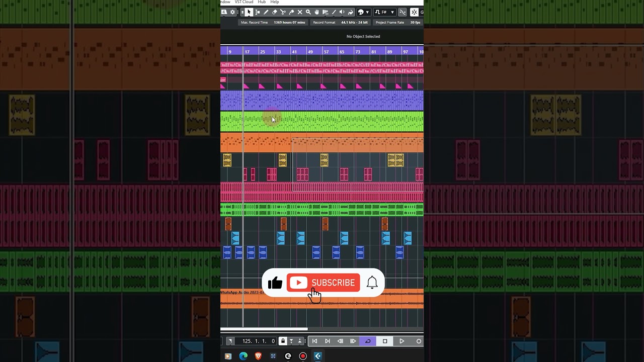Viewport: 644px width, 362px height.
Task: Click the transport Forward button
Action: coord(353,341)
